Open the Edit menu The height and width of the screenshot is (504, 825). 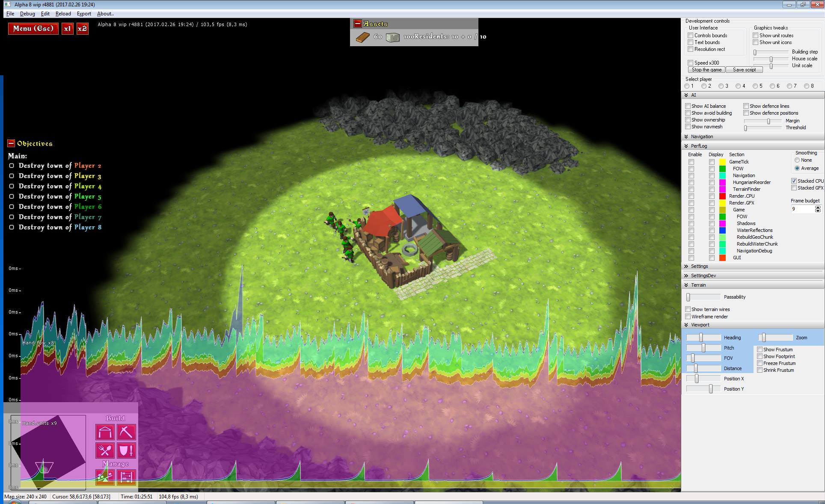pos(45,14)
